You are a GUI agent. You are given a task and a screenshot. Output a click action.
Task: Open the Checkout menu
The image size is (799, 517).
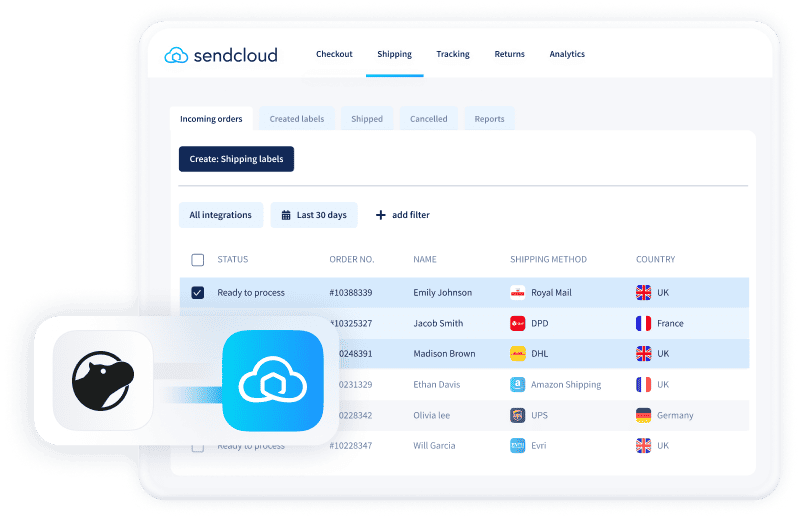tap(334, 54)
